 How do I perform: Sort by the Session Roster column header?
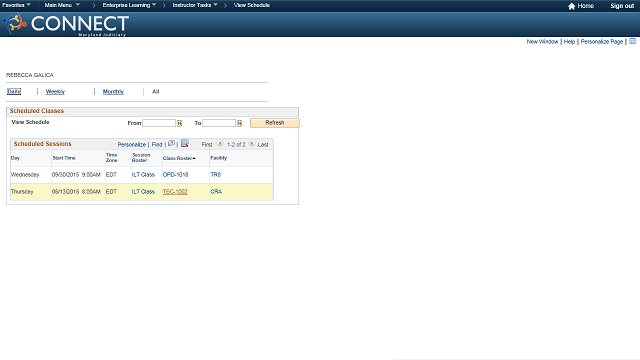point(141,158)
